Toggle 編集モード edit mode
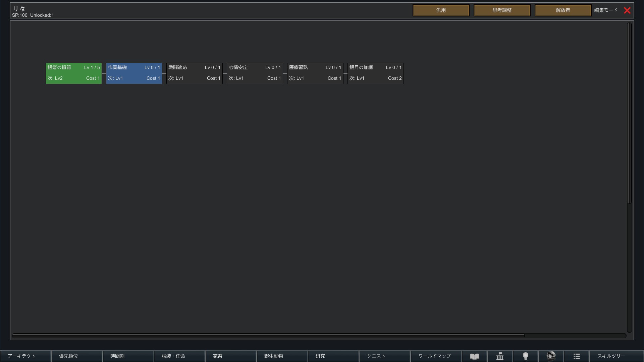 [605, 10]
